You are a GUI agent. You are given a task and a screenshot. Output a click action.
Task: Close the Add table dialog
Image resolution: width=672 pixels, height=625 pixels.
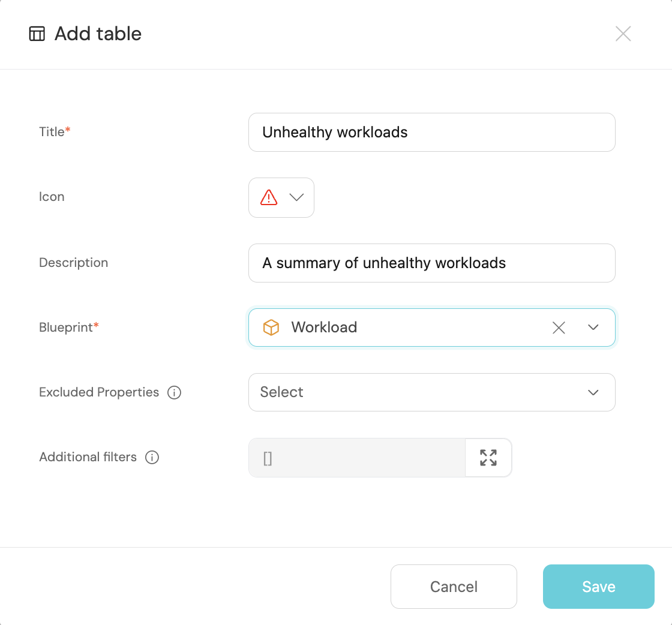(623, 34)
